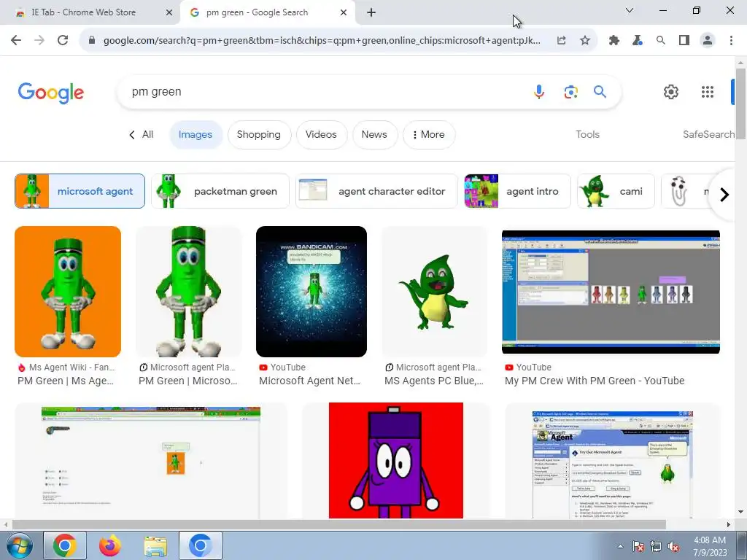747x560 pixels.
Task: Select the agent intro chip
Action: coord(517,192)
